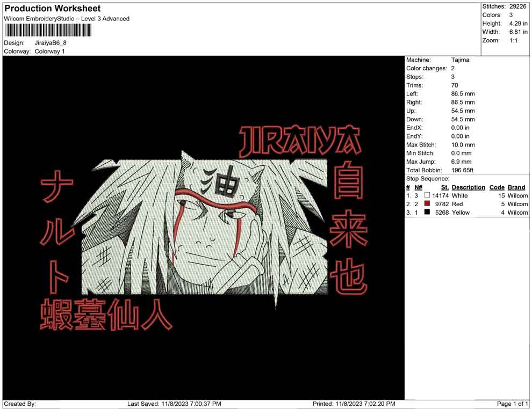
Task: Click stitch count '5268' in stop sequence
Action: [x=442, y=213]
